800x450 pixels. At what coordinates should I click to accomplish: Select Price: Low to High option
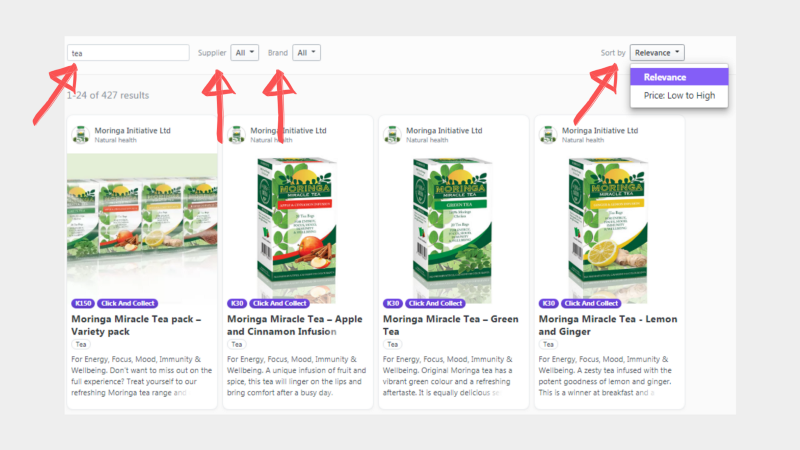pos(679,95)
